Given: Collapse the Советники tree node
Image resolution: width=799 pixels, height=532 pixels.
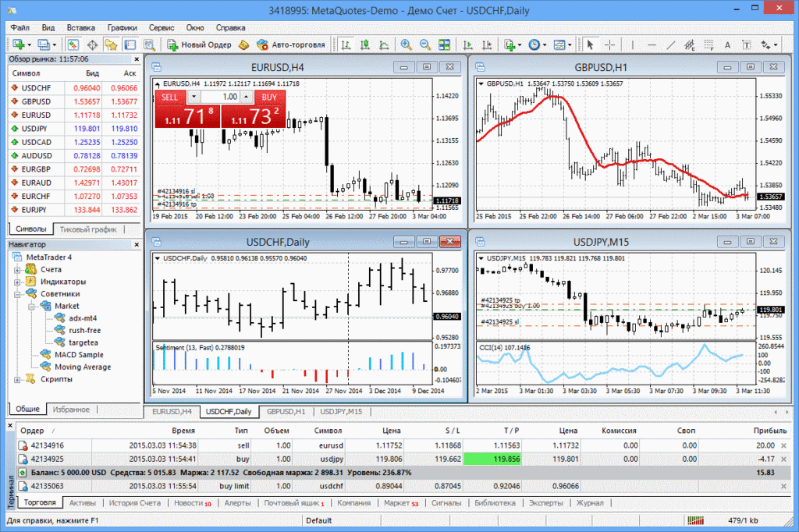Looking at the screenshot, I should [18, 294].
